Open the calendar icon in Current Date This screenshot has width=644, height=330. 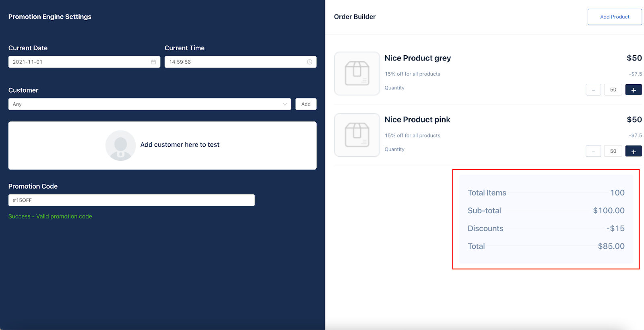(153, 62)
